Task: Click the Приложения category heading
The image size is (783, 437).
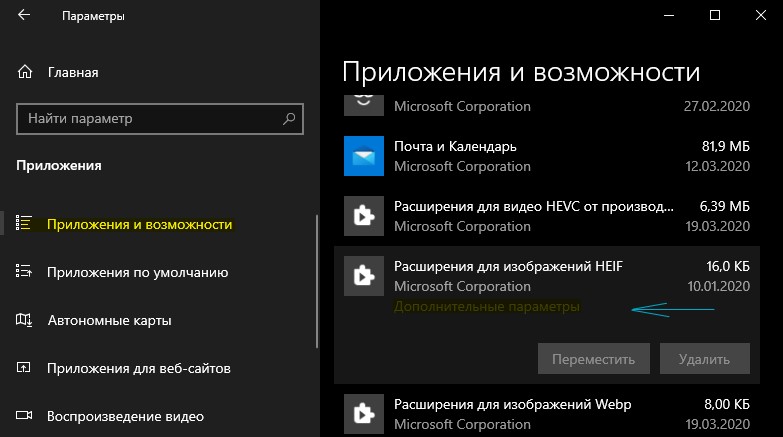Action: [59, 165]
